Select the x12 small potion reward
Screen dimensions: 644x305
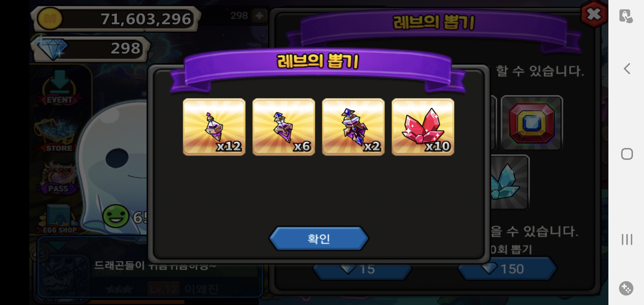click(x=214, y=127)
